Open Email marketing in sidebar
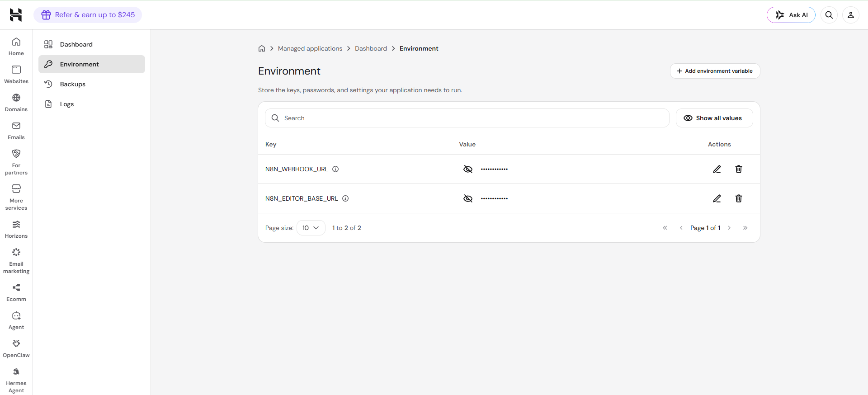This screenshot has height=395, width=868. pyautogui.click(x=16, y=261)
